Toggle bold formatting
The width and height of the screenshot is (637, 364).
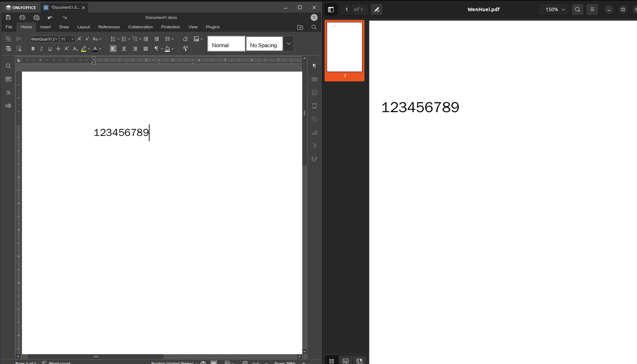pos(32,49)
